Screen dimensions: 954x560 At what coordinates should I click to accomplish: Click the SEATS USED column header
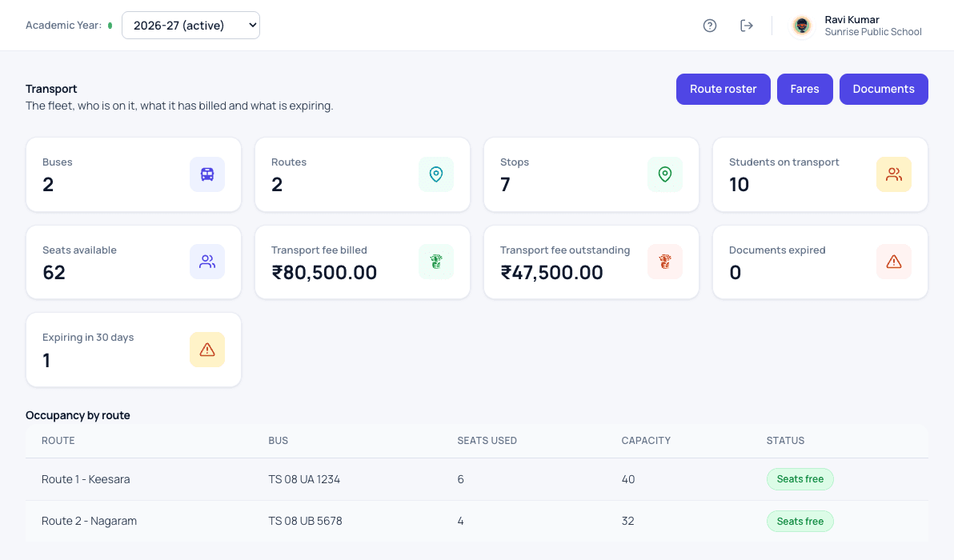click(x=487, y=441)
